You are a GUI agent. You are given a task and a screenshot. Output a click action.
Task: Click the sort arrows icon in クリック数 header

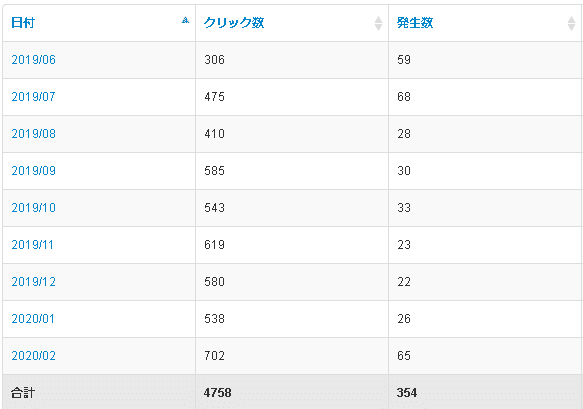point(378,23)
